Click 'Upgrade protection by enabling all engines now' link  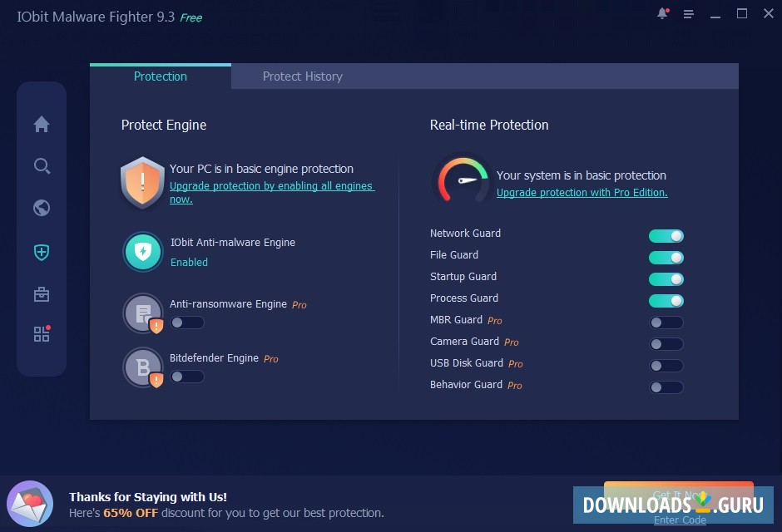272,192
